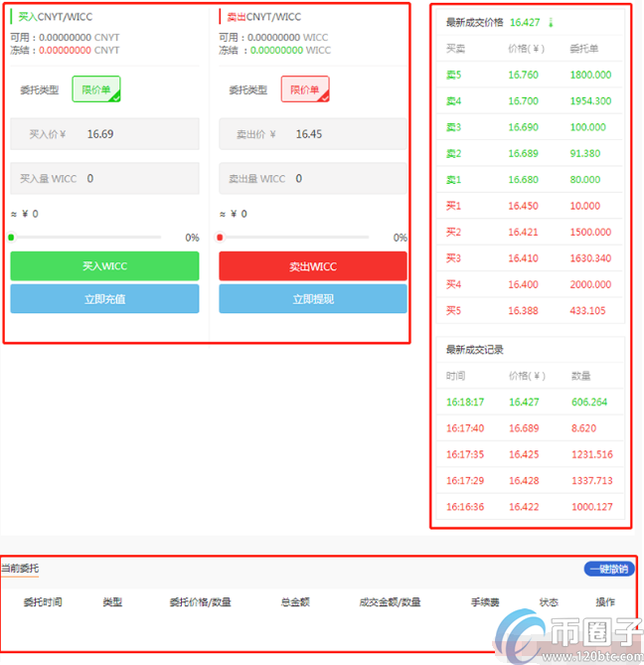644x665 pixels.
Task: Select the 当前委托 current orders tab
Action: pyautogui.click(x=20, y=569)
